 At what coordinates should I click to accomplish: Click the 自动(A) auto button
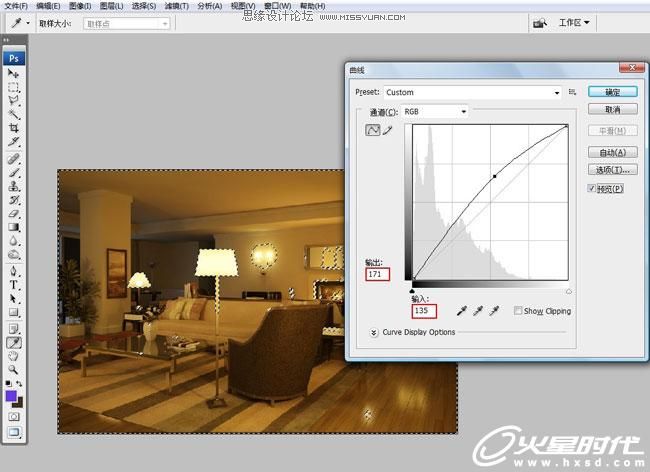coord(612,152)
